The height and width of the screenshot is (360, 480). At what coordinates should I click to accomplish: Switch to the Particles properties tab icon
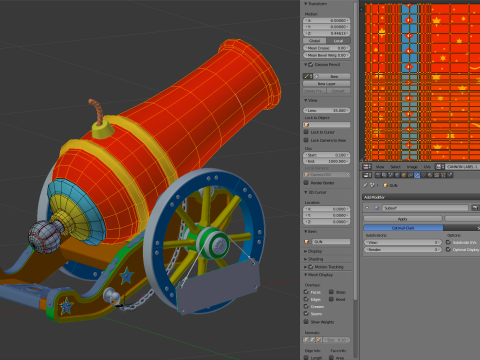pyautogui.click(x=443, y=175)
